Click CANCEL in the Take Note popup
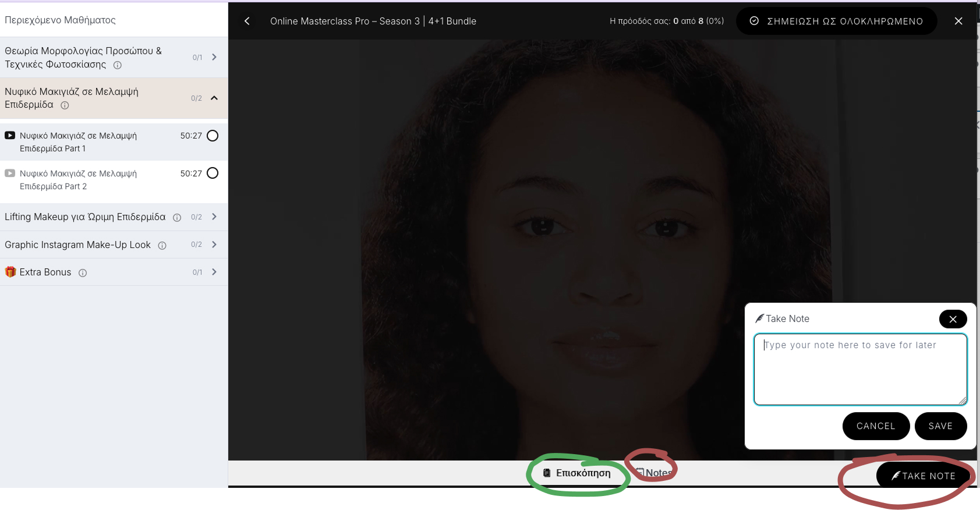 tap(876, 426)
